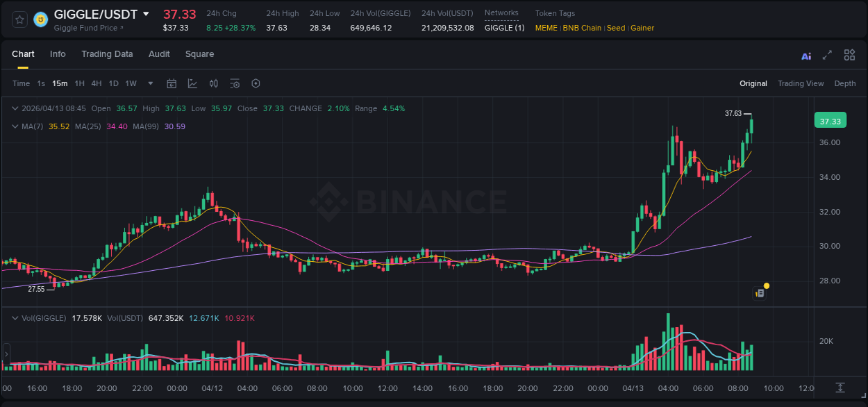Open the widgets grid icon
Viewport: 868px width, 407px height.
pyautogui.click(x=849, y=55)
